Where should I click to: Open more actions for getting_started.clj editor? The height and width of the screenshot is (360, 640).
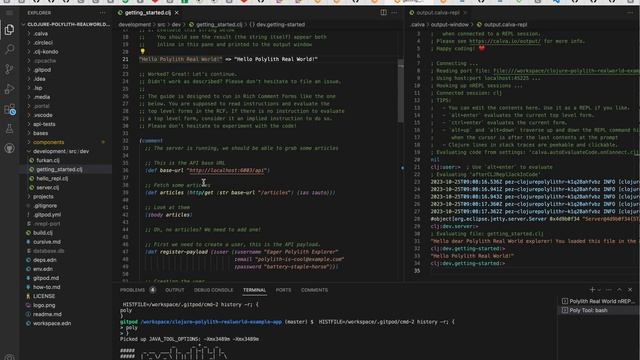[x=394, y=13]
